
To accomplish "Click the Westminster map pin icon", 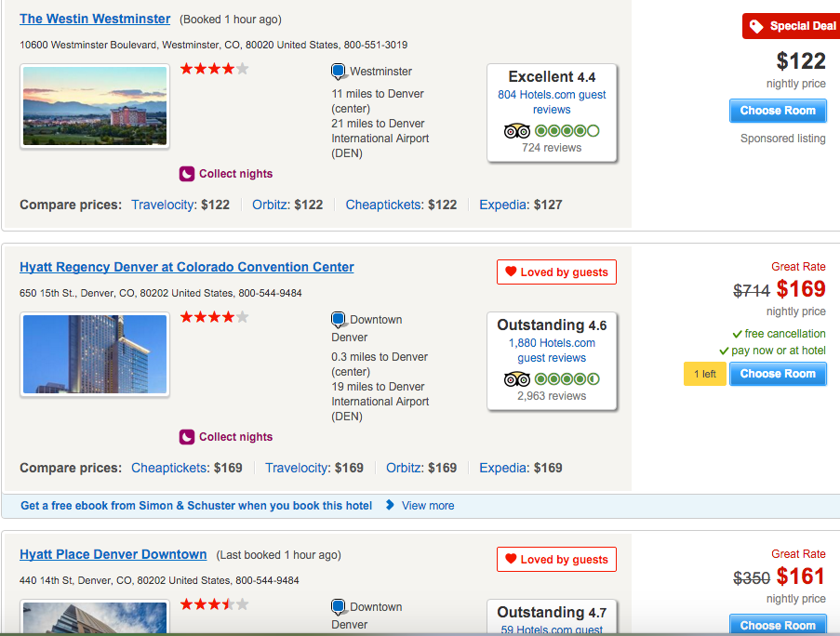I will (339, 72).
